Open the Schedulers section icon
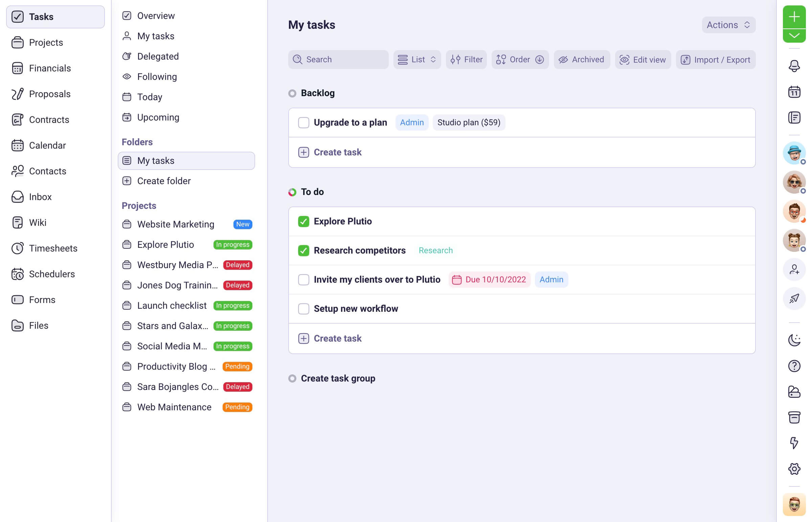Screen dimensions: 812x522 [18, 274]
